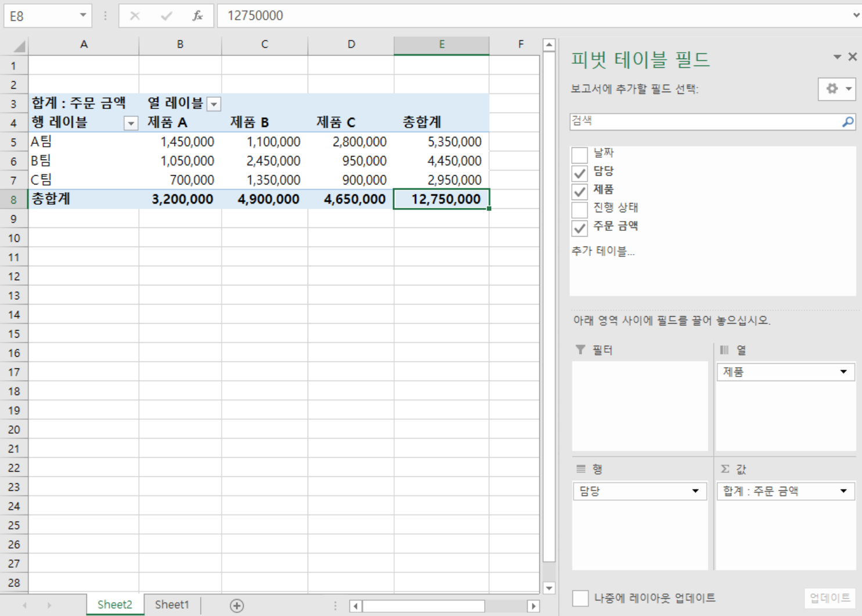
Task: Click the vertical scrollbar thumb
Action: [x=549, y=306]
